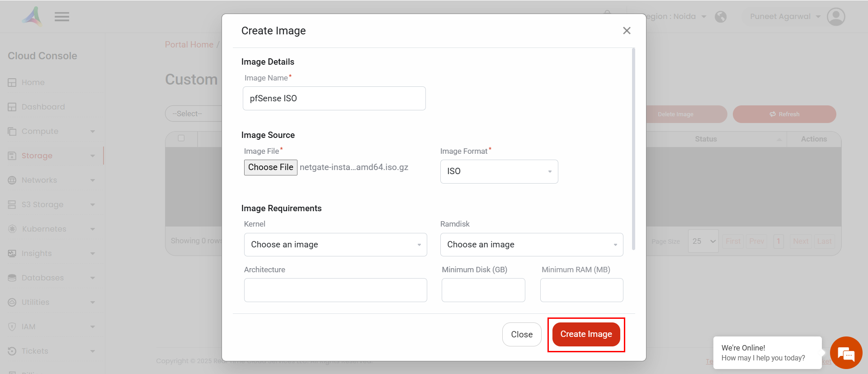Close the Create Image dialog with X
868x374 pixels.
click(x=627, y=31)
